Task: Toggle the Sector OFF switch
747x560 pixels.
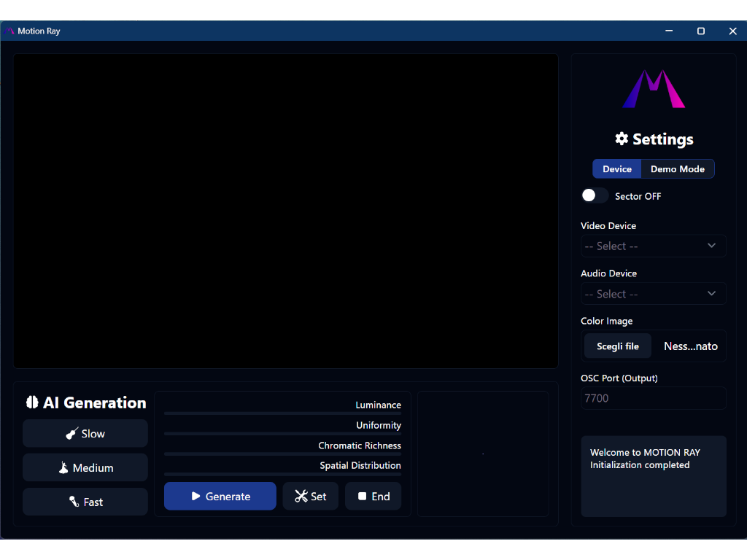Action: coord(595,195)
